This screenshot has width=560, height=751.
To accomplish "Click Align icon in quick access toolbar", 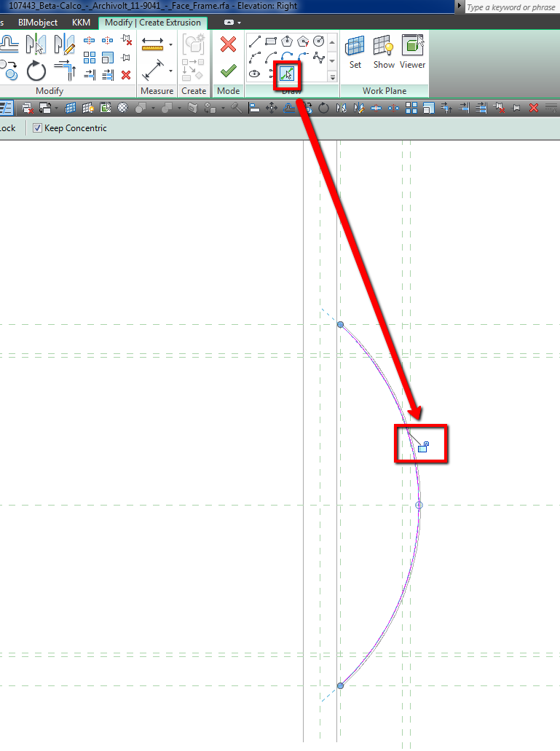I will [x=254, y=109].
